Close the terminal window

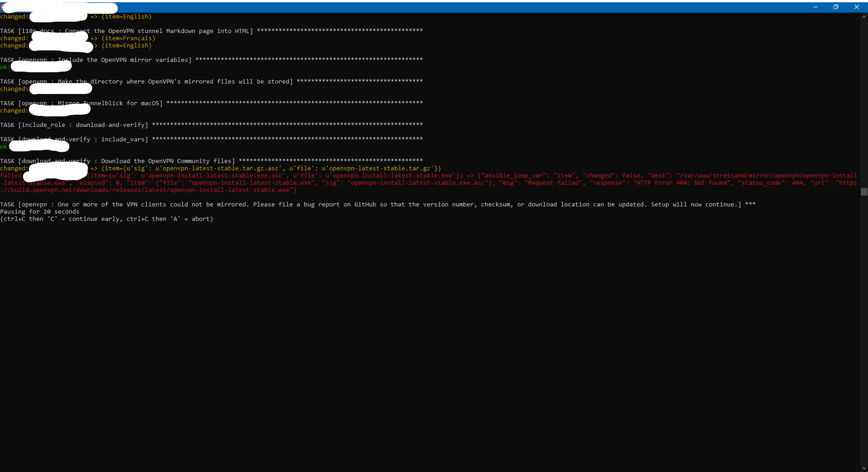pos(857,7)
